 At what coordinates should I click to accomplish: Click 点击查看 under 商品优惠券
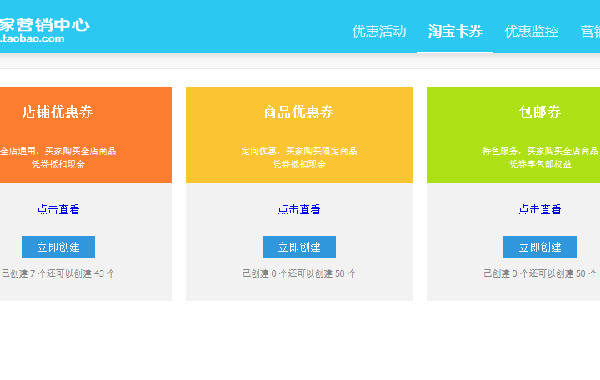(299, 209)
